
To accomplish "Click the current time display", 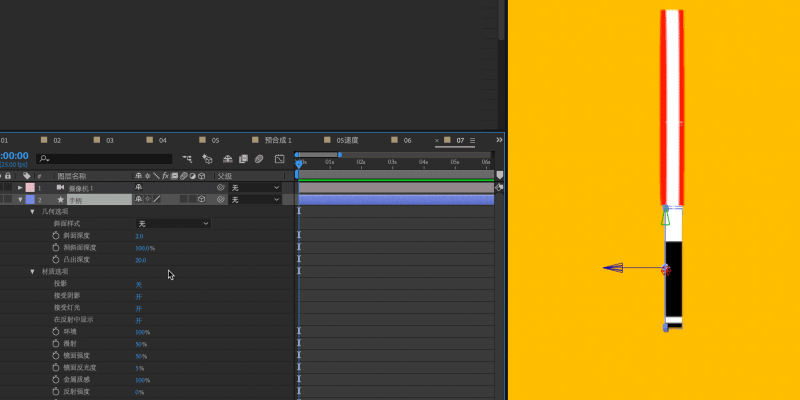I will point(14,156).
